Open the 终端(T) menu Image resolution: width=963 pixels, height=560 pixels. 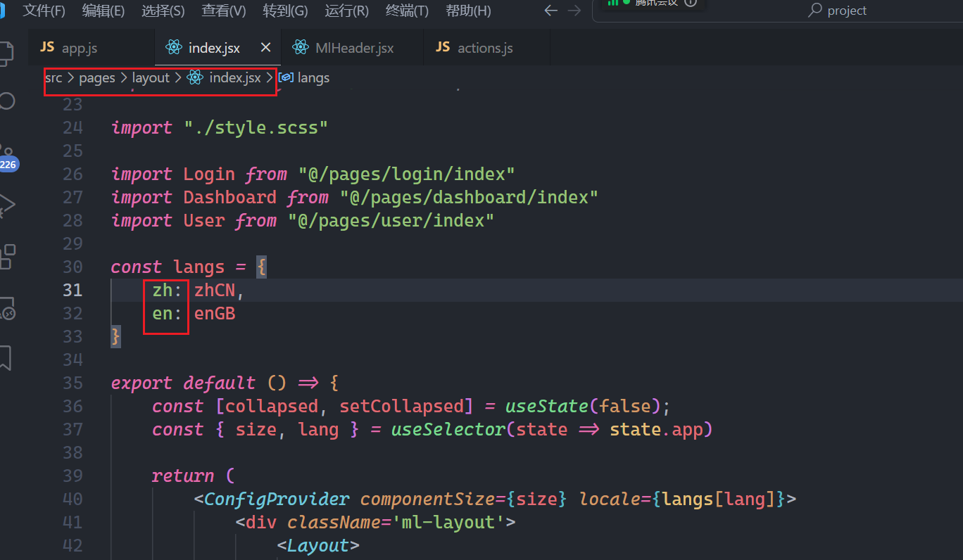[407, 11]
